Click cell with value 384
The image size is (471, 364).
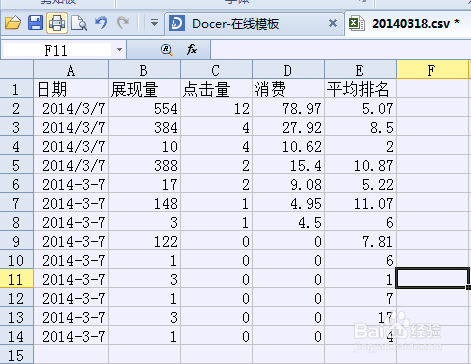pos(144,127)
